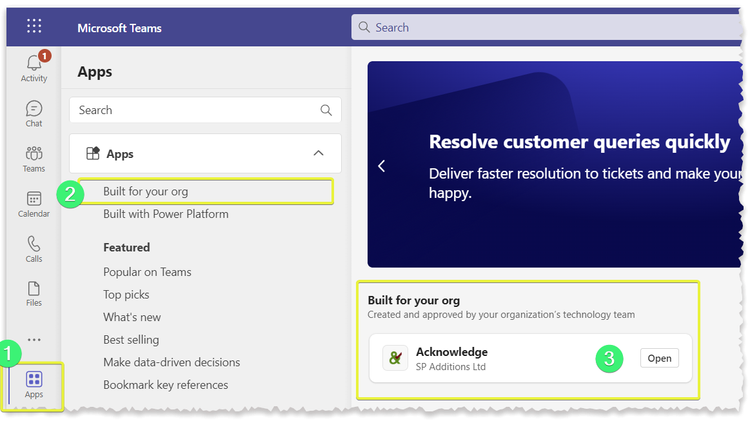
Task: Open Top picks category
Action: [126, 295]
